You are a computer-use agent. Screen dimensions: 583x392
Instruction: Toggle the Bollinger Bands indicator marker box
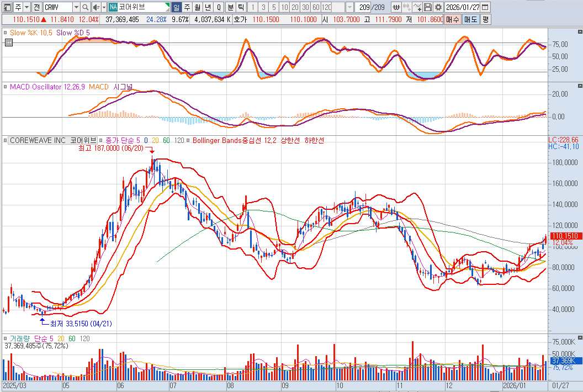188,140
